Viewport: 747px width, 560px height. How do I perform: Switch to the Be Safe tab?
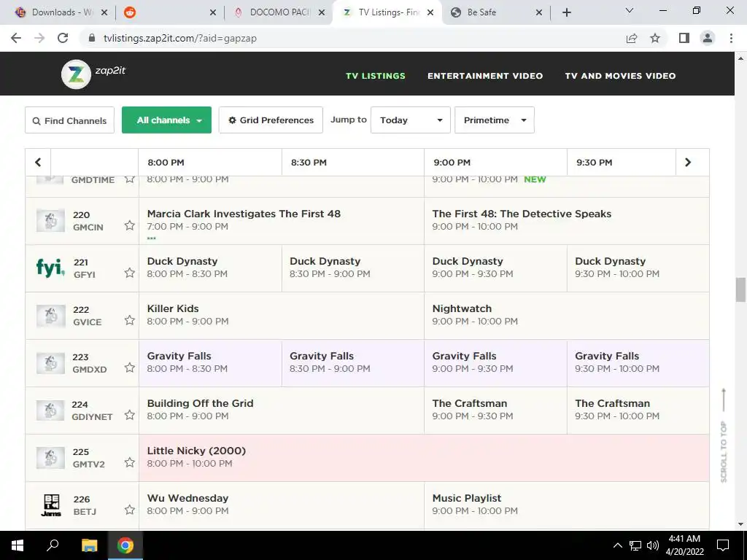coord(495,12)
